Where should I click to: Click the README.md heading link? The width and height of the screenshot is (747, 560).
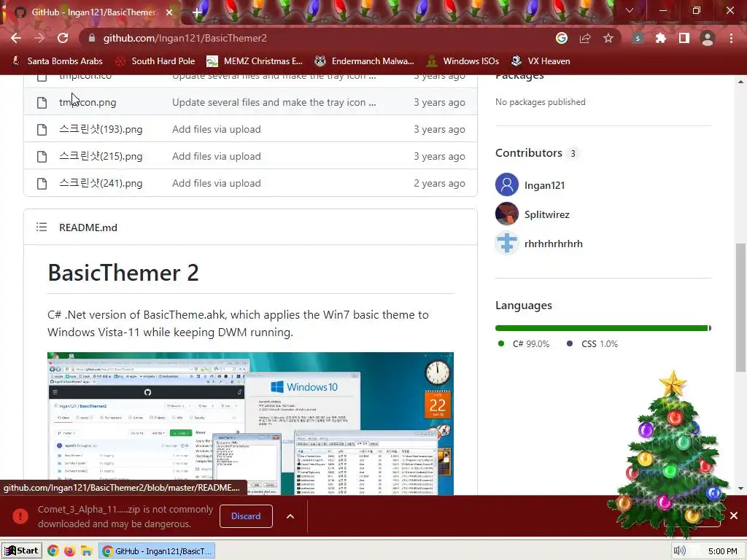coord(88,227)
